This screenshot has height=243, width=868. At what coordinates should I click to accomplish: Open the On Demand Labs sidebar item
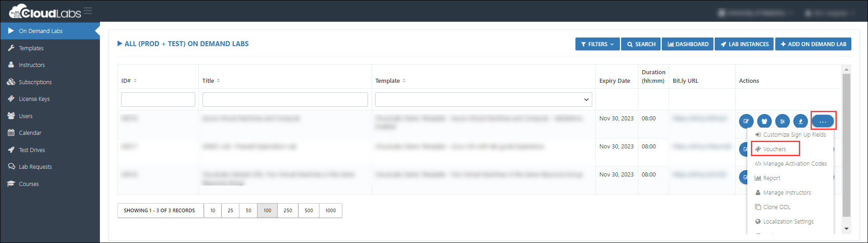[x=50, y=31]
